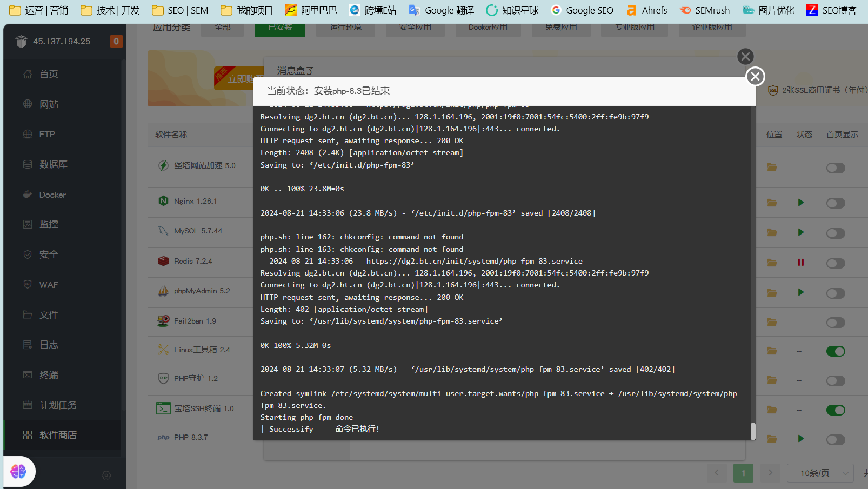The image size is (868, 489).
Task: Open the SEO | SEM bookmarks folder
Action: pos(180,10)
